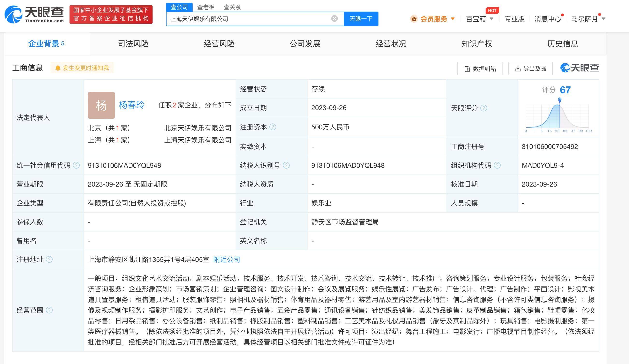Image resolution: width=629 pixels, height=364 pixels.
Task: Click 组织机构代码 value MAD0YQL9-4
Action: tap(543, 165)
